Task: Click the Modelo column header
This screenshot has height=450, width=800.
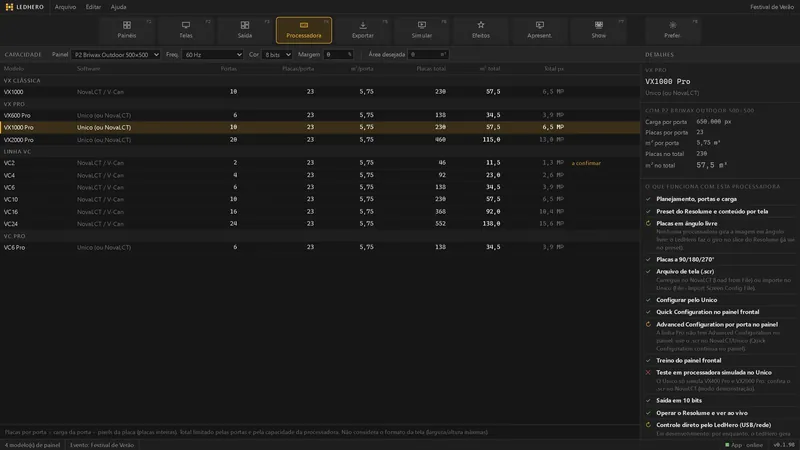Action: point(14,68)
